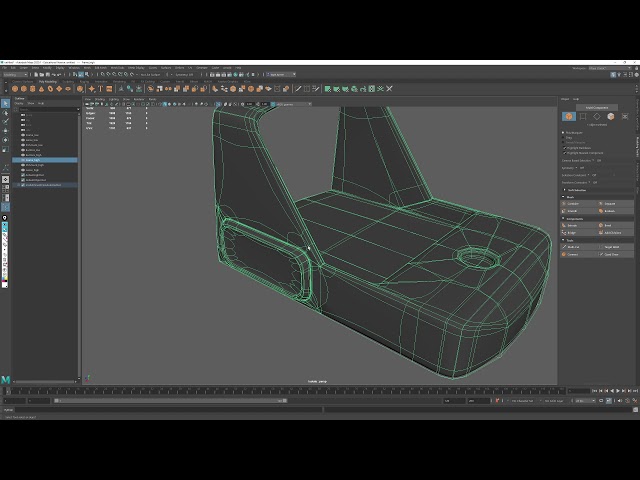Image resolution: width=640 pixels, height=480 pixels.
Task: Select the Rotate tool in the toolbox
Action: coord(5,140)
